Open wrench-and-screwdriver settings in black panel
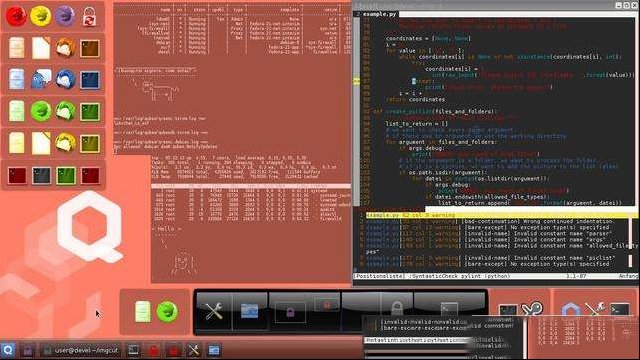The width and height of the screenshot is (640, 360). tap(213, 311)
